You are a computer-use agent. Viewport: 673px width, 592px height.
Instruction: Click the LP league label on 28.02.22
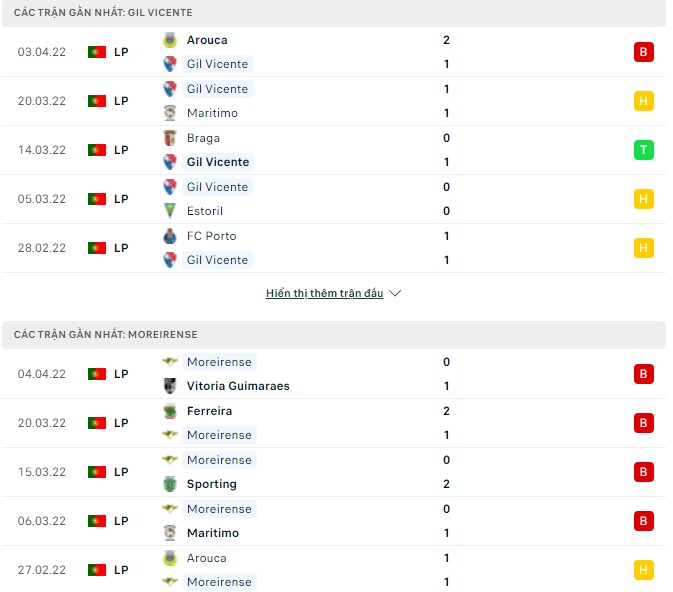(121, 248)
